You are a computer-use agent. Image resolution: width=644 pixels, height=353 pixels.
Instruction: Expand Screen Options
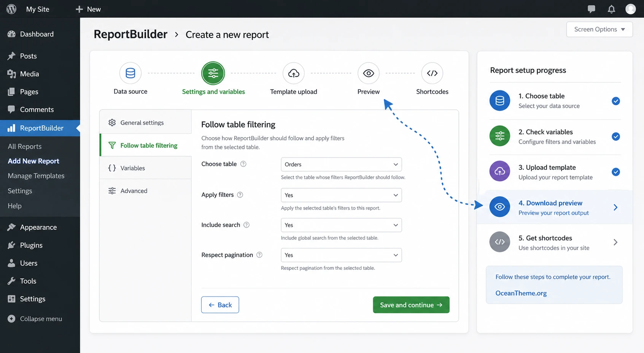tap(599, 29)
